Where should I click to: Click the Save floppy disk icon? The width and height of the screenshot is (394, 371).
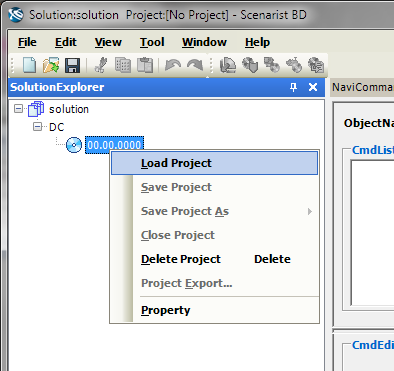[72, 65]
